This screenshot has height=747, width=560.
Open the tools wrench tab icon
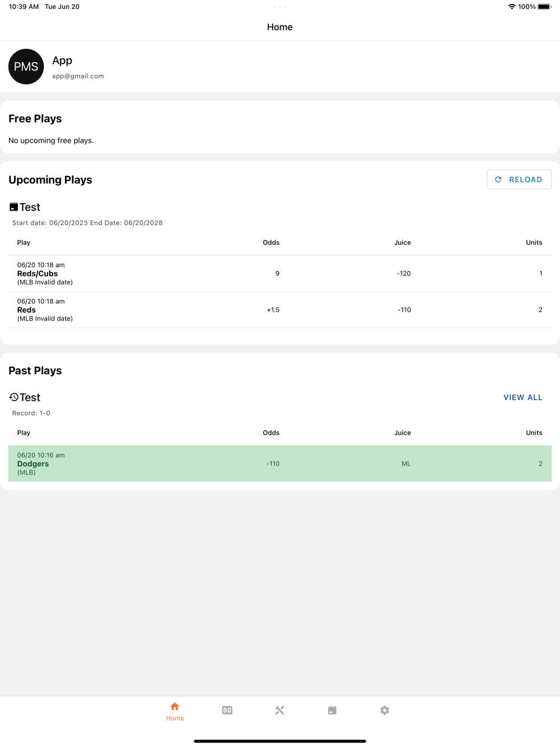(279, 710)
